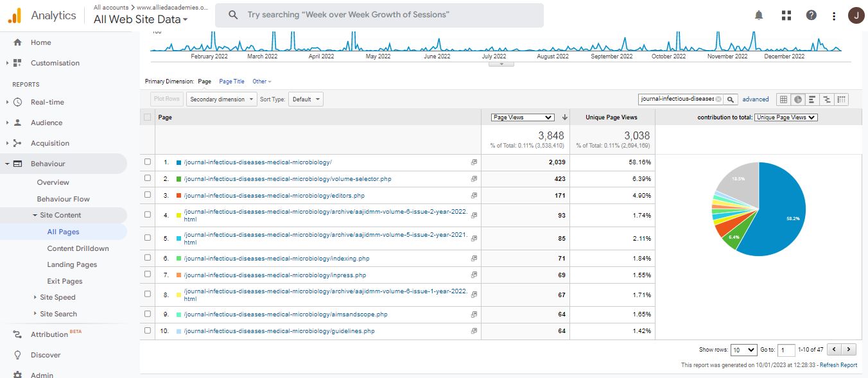Tick the checkbox for row 1 homepage
868x378 pixels.
click(x=148, y=162)
